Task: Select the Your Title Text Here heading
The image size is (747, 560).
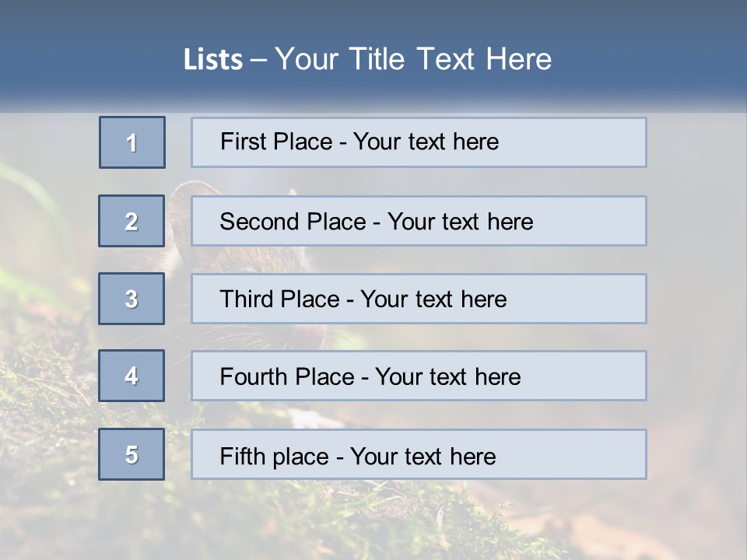Action: click(x=413, y=59)
